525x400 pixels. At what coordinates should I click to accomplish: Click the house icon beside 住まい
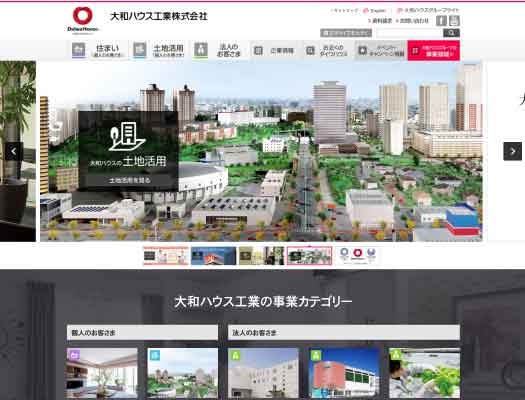coord(79,50)
